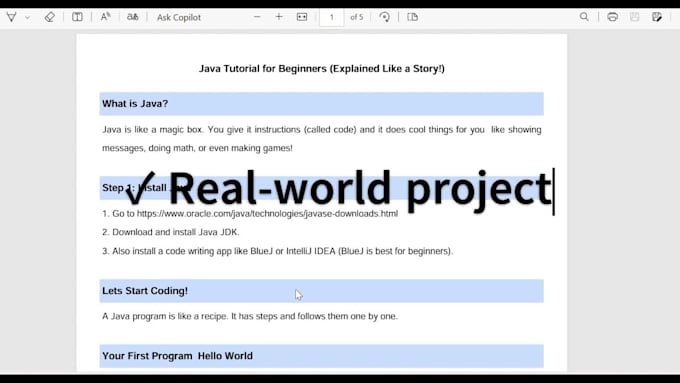Viewport: 680px width, 383px height.
Task: Open the Translate tool
Action: 133,17
